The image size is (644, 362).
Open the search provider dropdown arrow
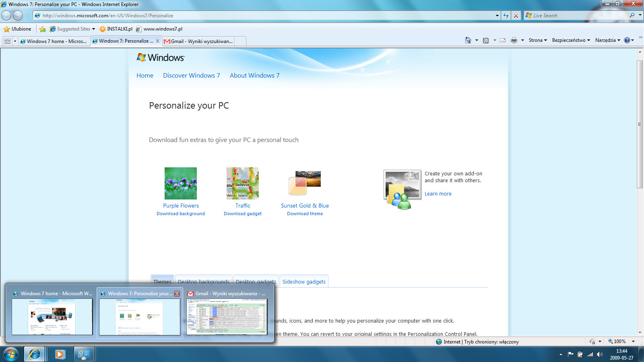pos(640,15)
